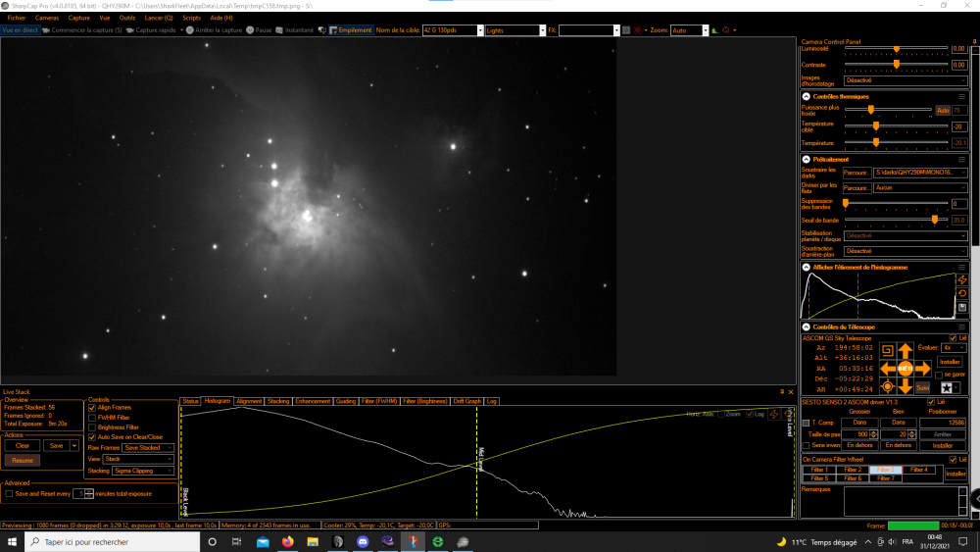Click the auto-stretch lightning bolt beside mini histogram
The width and height of the screenshot is (980, 552).
(x=962, y=279)
